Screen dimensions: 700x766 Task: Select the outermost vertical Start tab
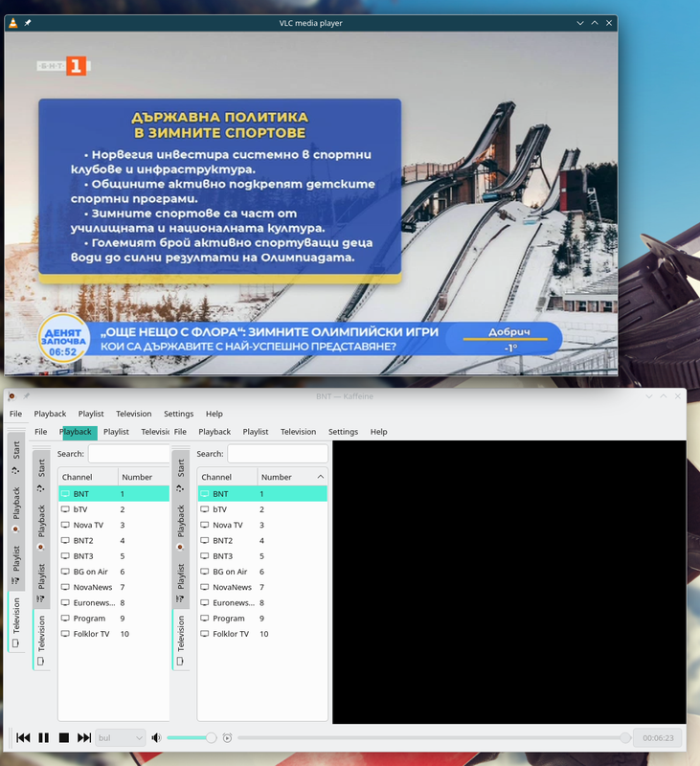(x=16, y=458)
